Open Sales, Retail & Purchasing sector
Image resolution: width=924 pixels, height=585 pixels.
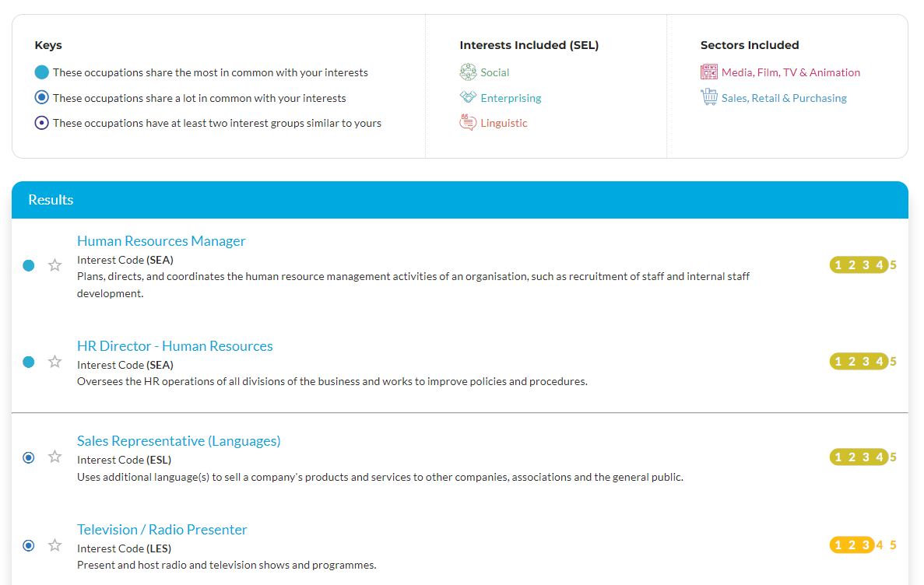[784, 98]
